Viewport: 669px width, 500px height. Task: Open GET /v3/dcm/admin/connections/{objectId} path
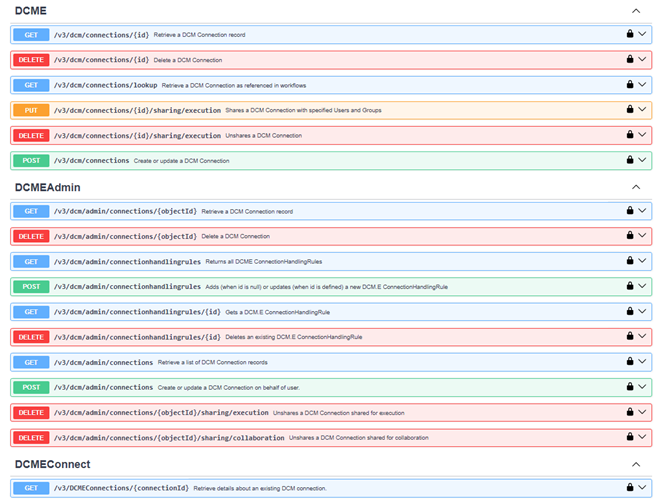pos(125,211)
